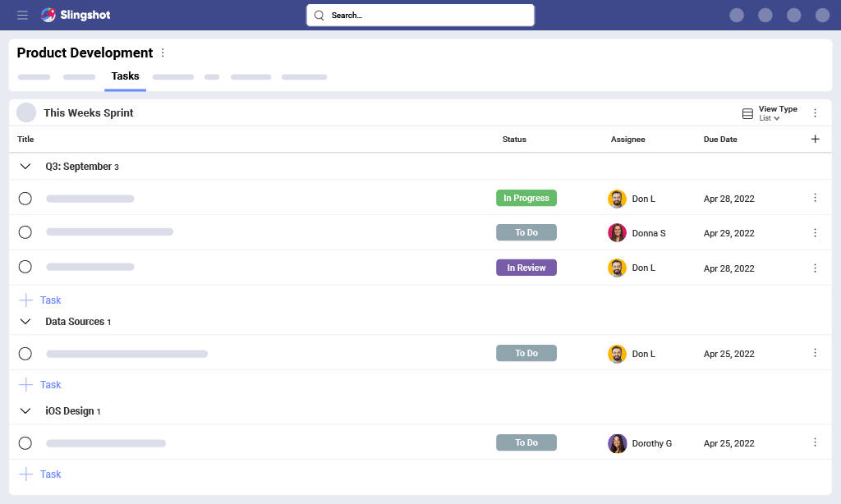Viewport: 841px width, 504px height.
Task: Mark the iOS Design task complete
Action: (x=25, y=443)
